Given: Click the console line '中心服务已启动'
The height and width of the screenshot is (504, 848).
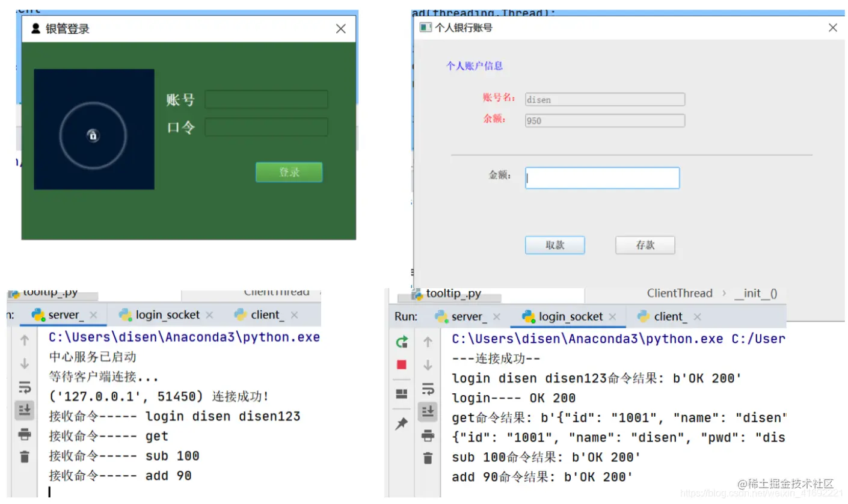Looking at the screenshot, I should [93, 357].
